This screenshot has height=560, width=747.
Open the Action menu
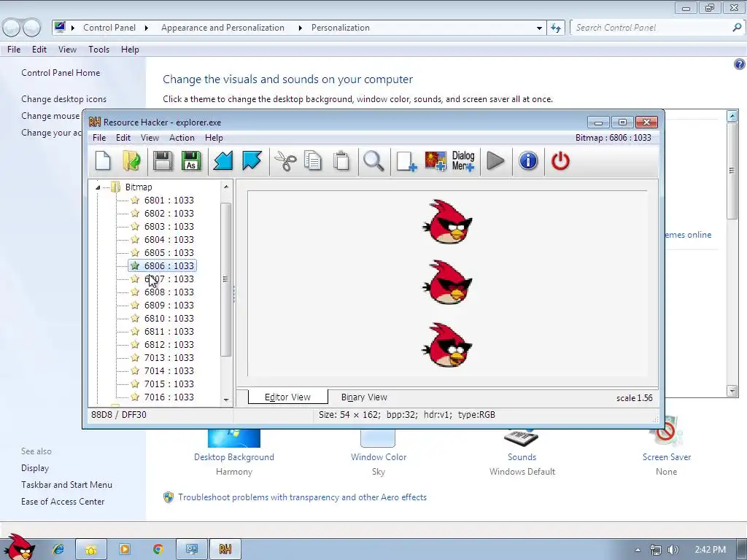pyautogui.click(x=182, y=138)
